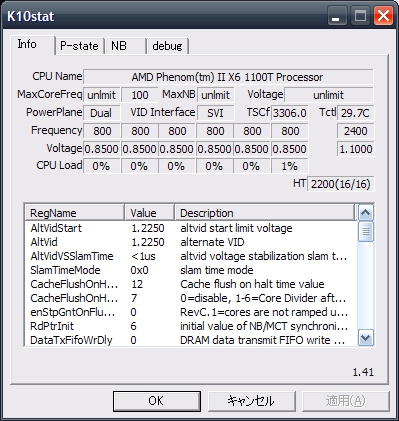Click the MaxCoreFreq unlmit field
The width and height of the screenshot is (399, 421).
101,95
